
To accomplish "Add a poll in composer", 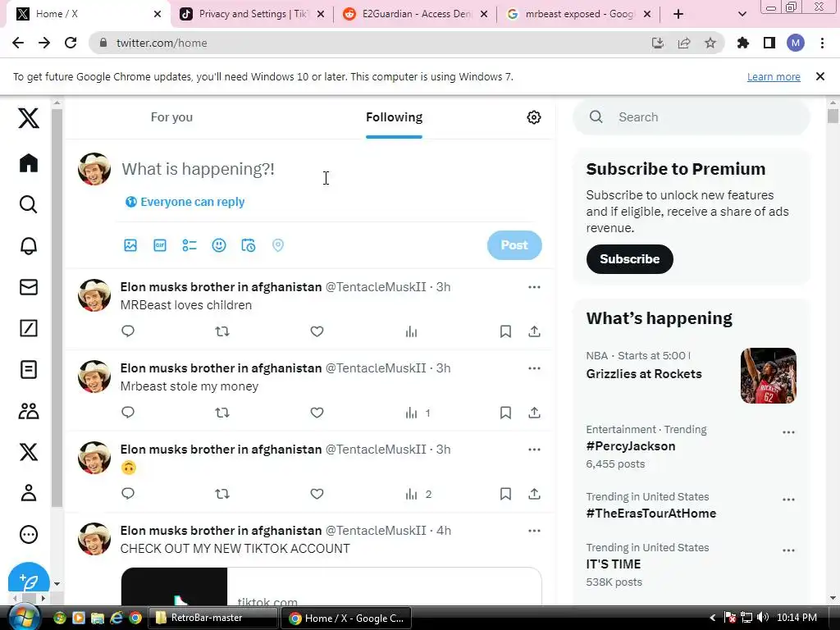I will tap(189, 245).
